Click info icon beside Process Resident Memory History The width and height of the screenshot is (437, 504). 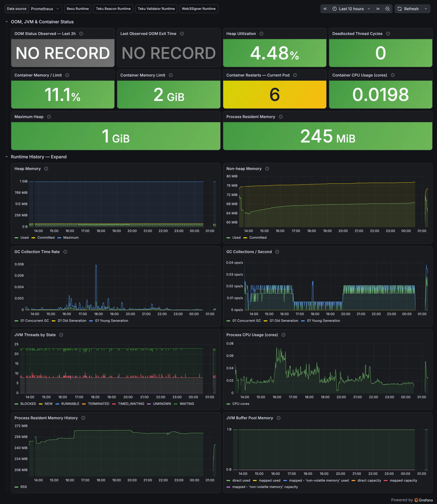coord(83,418)
